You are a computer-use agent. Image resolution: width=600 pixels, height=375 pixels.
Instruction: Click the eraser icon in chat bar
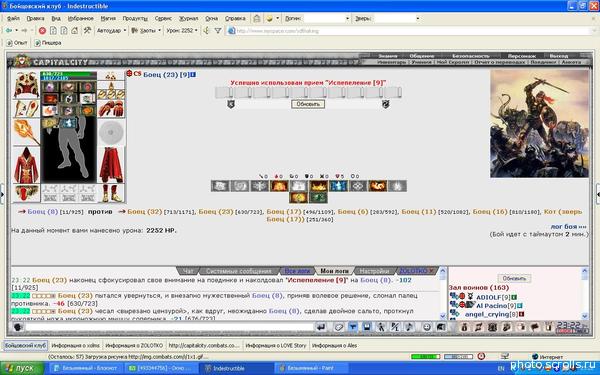point(339,327)
